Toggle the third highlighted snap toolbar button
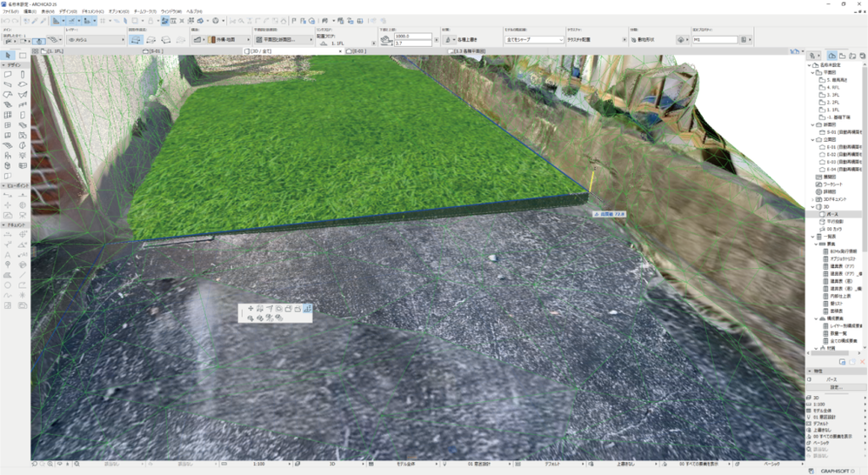The width and height of the screenshot is (868, 475). pyautogui.click(x=87, y=21)
